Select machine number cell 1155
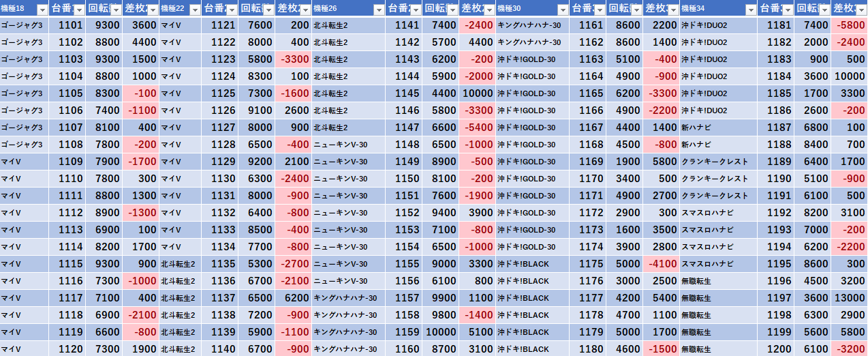 (x=403, y=264)
